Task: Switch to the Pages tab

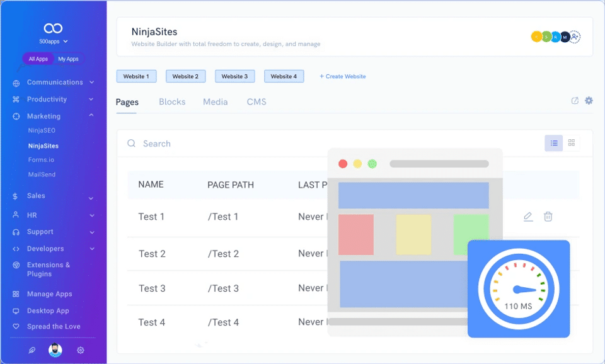Action: coord(127,102)
